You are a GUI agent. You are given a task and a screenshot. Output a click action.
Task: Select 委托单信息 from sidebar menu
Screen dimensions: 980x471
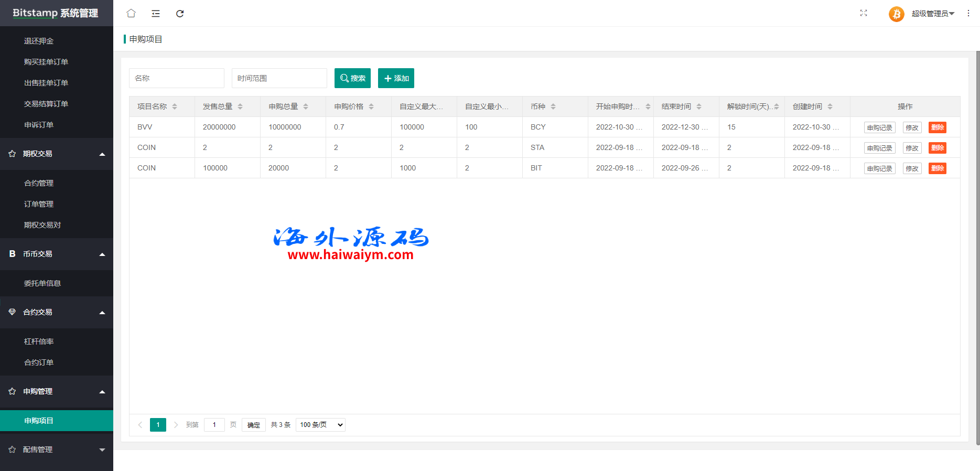click(42, 283)
